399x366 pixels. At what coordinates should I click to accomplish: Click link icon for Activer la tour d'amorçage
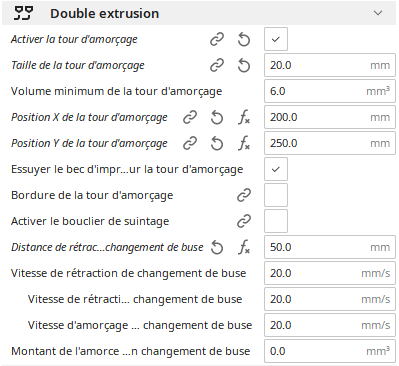[217, 39]
